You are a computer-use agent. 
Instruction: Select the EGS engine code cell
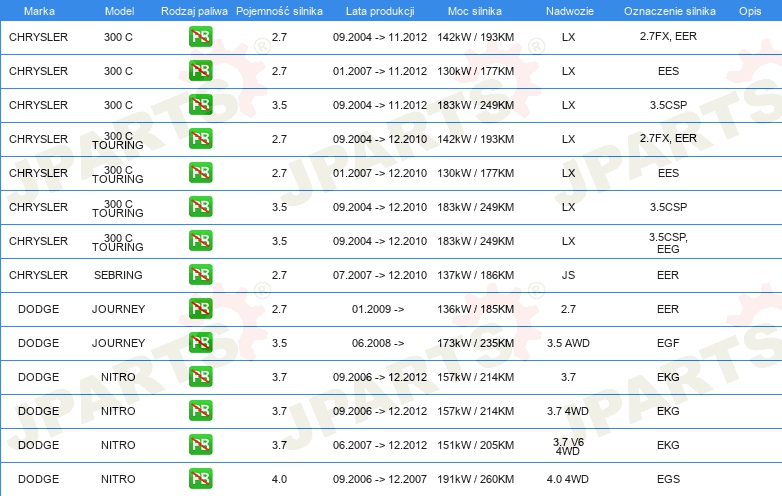(668, 479)
